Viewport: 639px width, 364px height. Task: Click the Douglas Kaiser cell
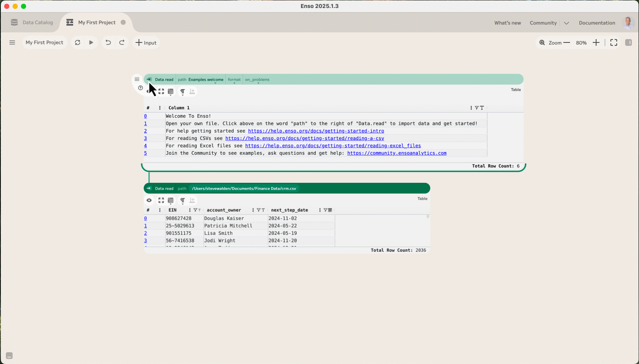(235, 219)
